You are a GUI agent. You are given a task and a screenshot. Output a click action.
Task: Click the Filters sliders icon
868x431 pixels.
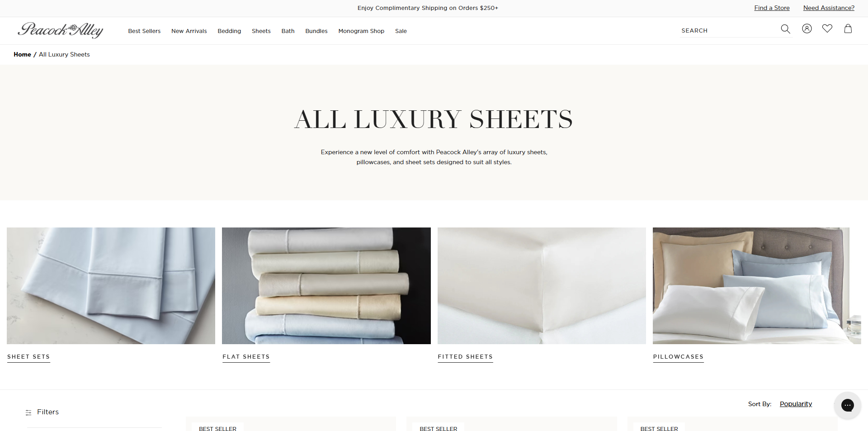pyautogui.click(x=28, y=412)
